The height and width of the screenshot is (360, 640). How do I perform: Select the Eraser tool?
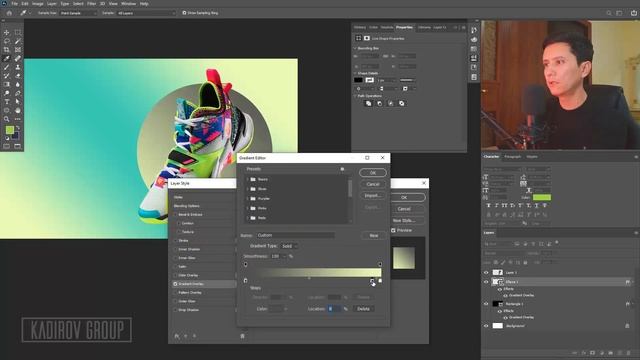click(x=18, y=76)
